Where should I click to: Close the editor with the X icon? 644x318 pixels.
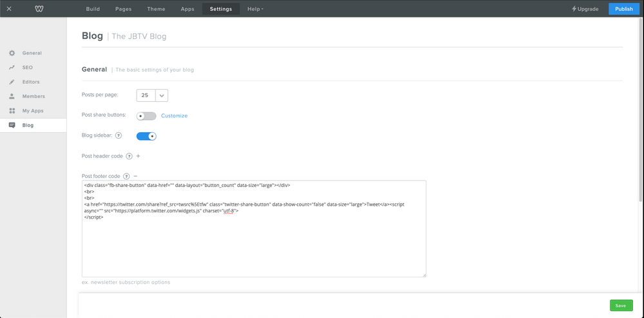pos(9,9)
